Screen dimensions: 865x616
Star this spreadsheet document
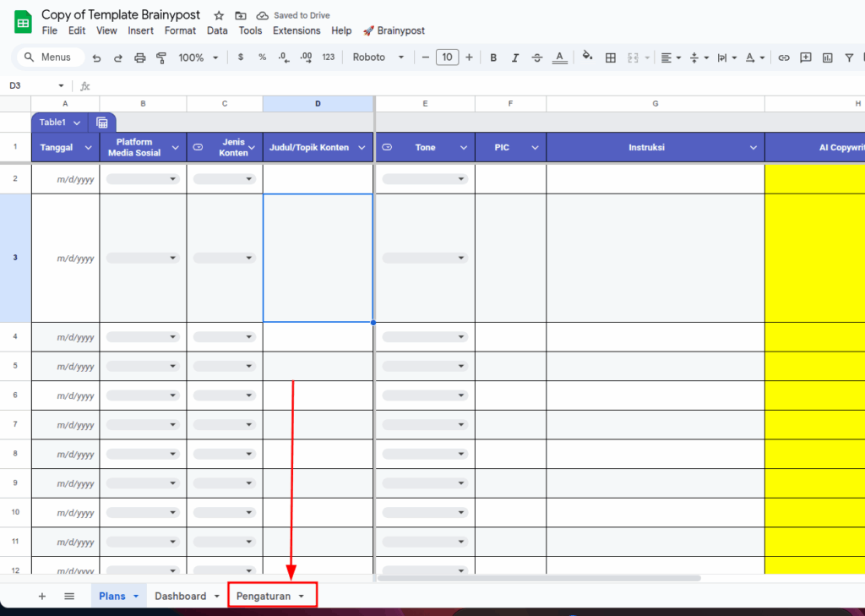coord(219,15)
